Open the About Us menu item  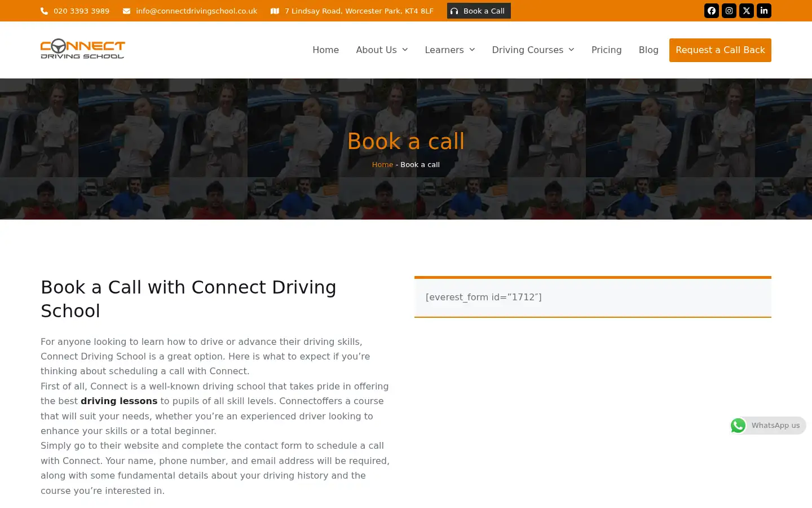coord(376,50)
